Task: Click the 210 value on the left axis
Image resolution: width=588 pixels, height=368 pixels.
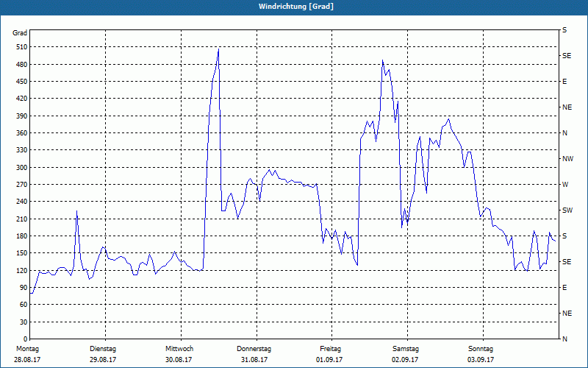Action: coord(22,219)
